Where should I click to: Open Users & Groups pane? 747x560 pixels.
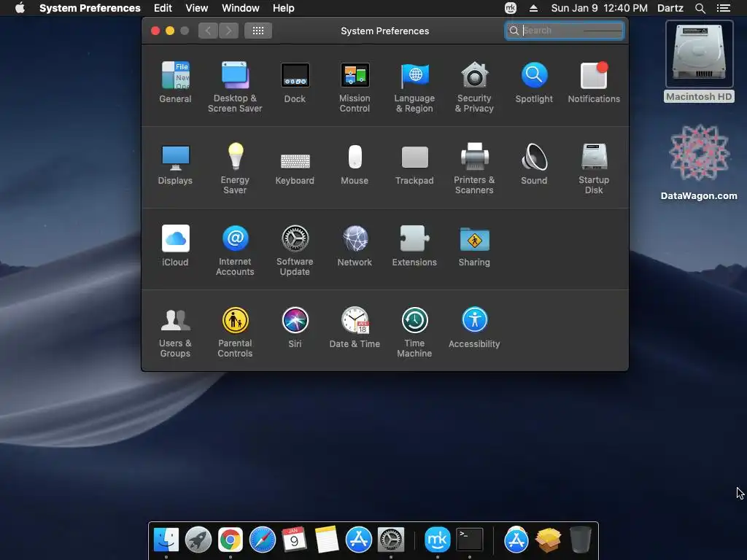(175, 332)
